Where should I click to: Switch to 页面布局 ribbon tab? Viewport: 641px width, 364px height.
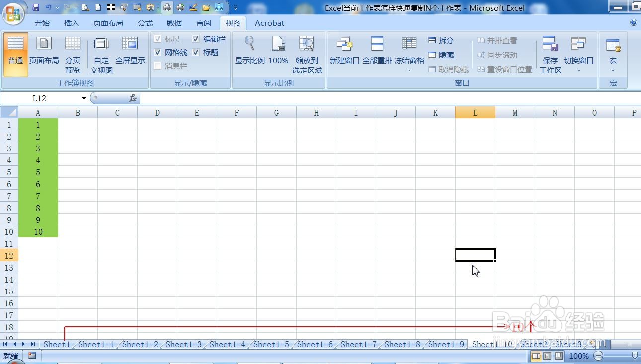[x=108, y=23]
